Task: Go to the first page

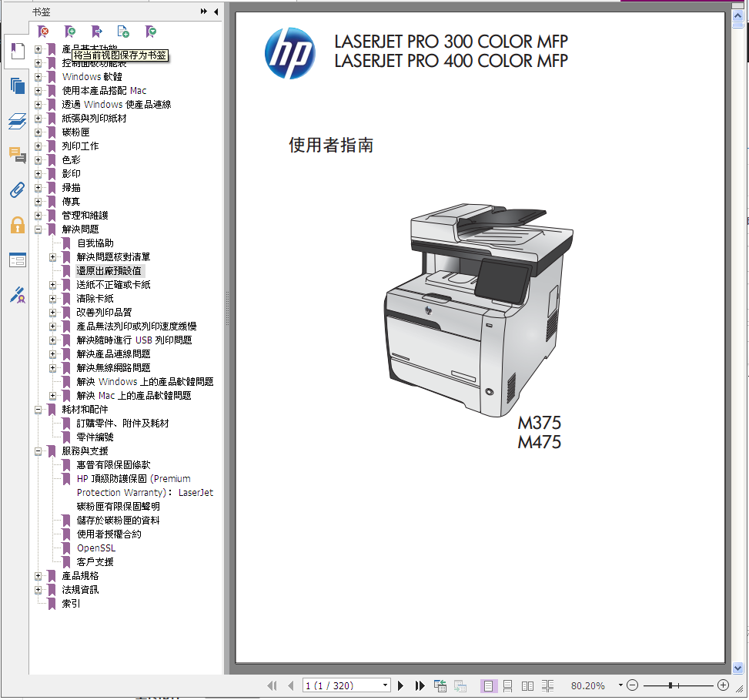Action: coord(272,686)
